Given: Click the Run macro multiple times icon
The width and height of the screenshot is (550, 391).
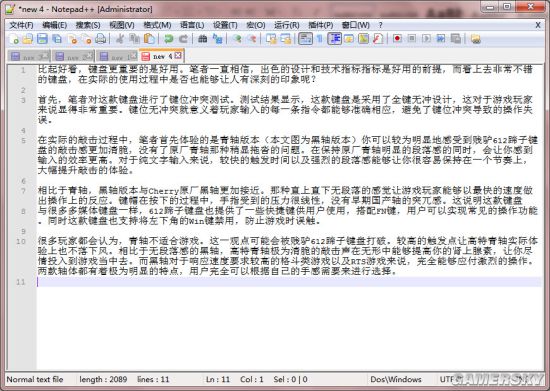Looking at the screenshot, I should [441, 39].
